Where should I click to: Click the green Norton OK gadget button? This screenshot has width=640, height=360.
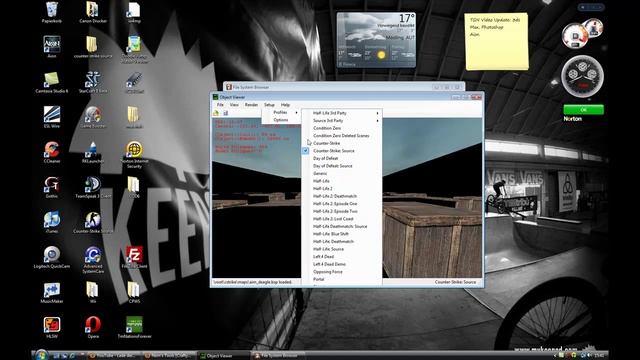[583, 109]
